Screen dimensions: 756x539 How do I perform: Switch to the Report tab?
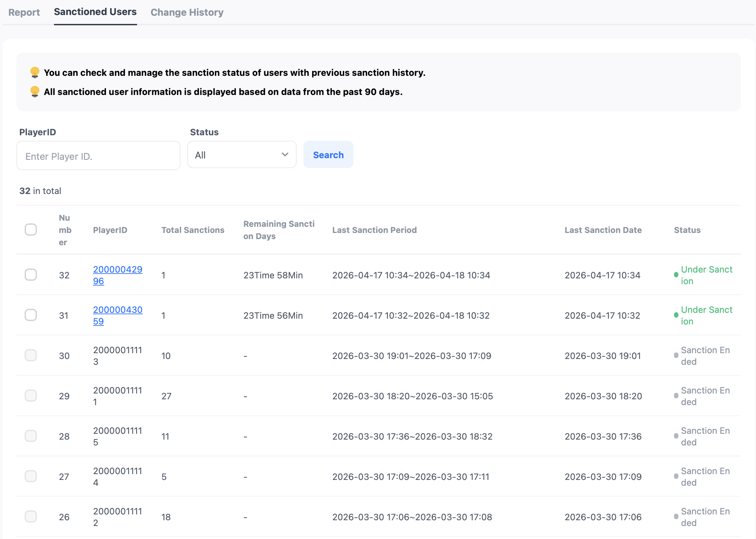pyautogui.click(x=24, y=12)
